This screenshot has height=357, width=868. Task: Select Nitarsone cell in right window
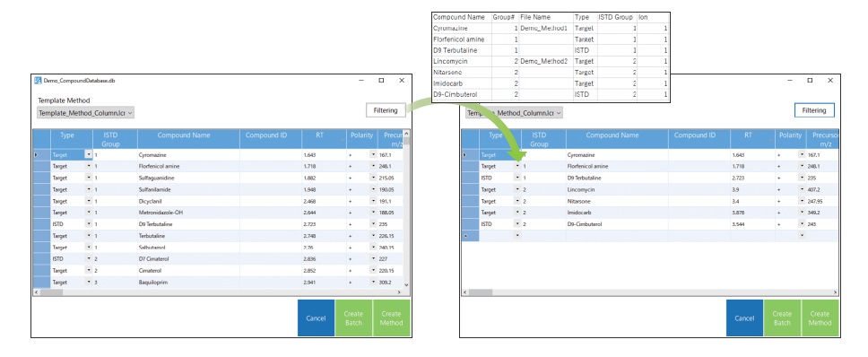pyautogui.click(x=617, y=201)
